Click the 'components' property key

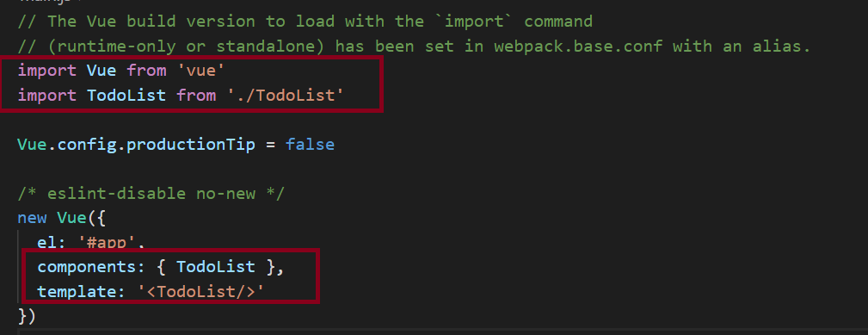pos(86,266)
